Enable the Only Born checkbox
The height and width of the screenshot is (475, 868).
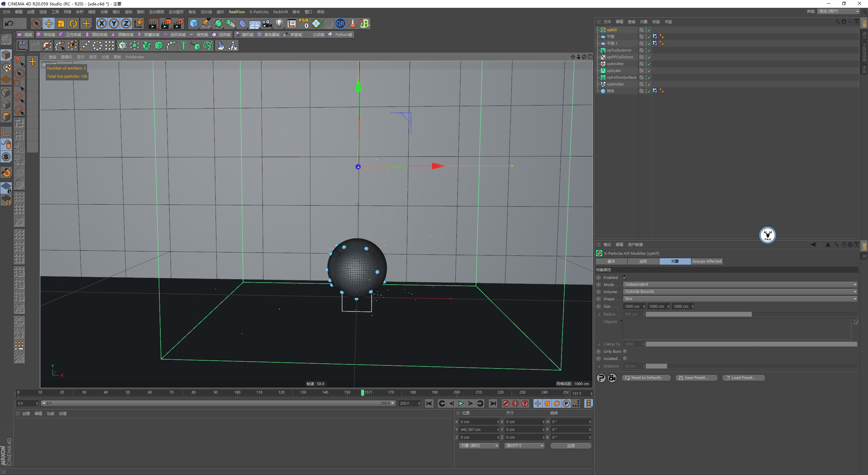(x=625, y=351)
